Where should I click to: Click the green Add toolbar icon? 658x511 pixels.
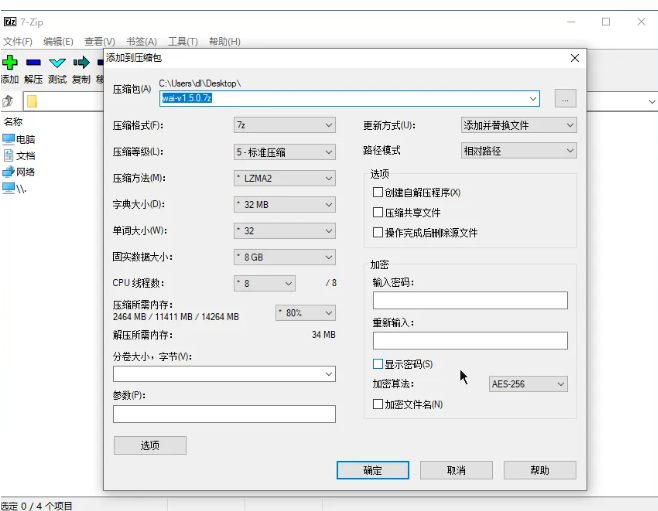coord(10,63)
